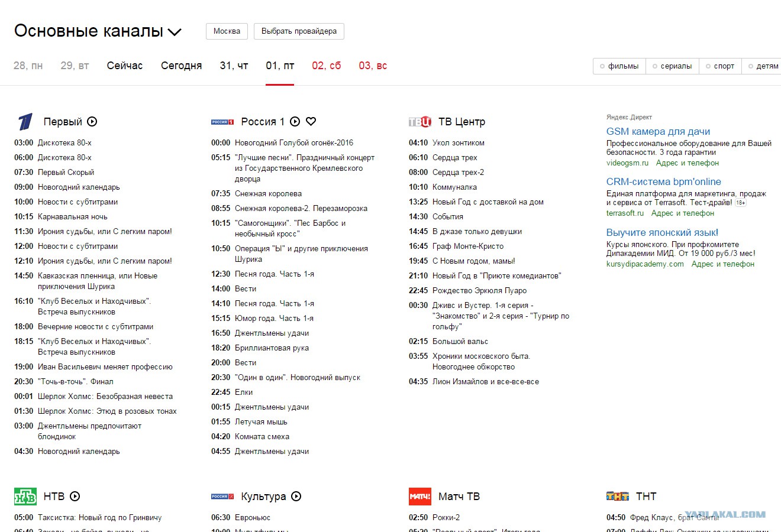Open the Выучите японский язык! ad

[662, 233]
